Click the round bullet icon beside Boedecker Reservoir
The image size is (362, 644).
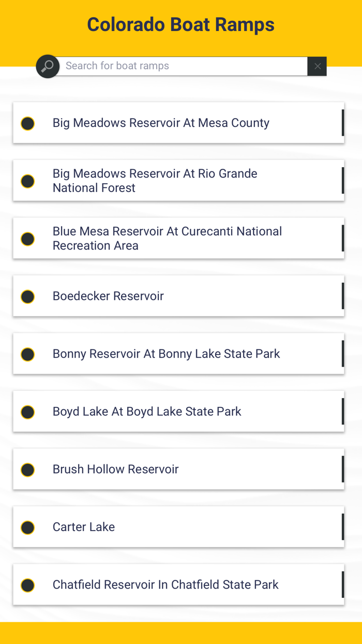(x=27, y=297)
